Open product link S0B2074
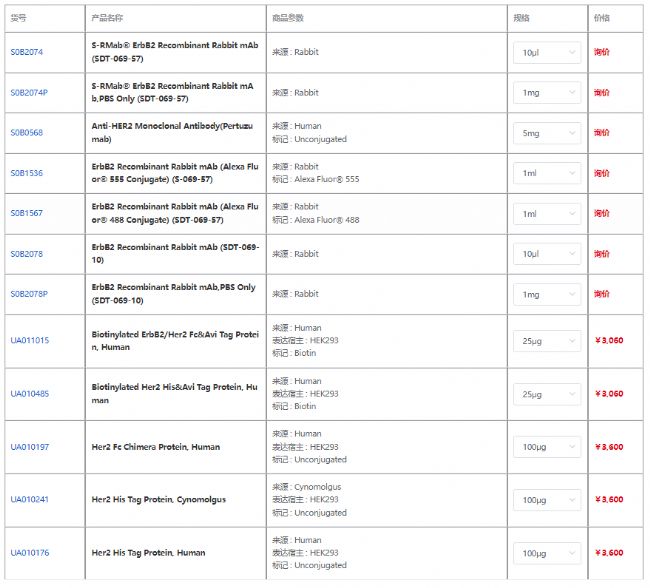The image size is (650, 588). (27, 52)
